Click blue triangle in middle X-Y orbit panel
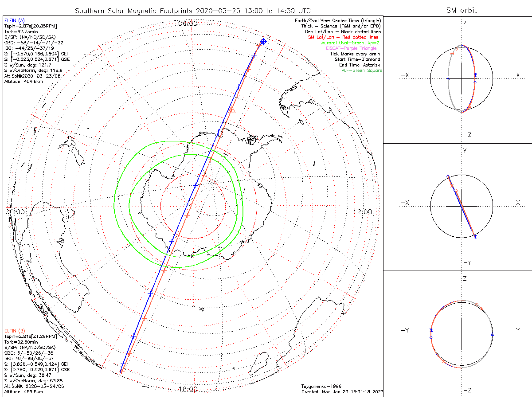This screenshot has width=532, height=399. (448, 176)
